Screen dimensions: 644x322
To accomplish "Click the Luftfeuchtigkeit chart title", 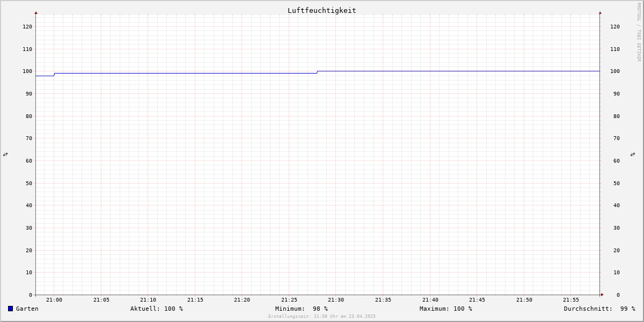I will [x=321, y=10].
